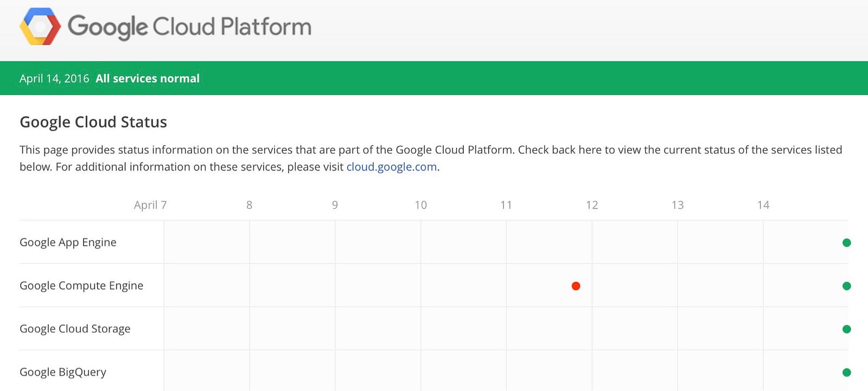
Task: Open the cloud.google.com link
Action: (x=391, y=167)
